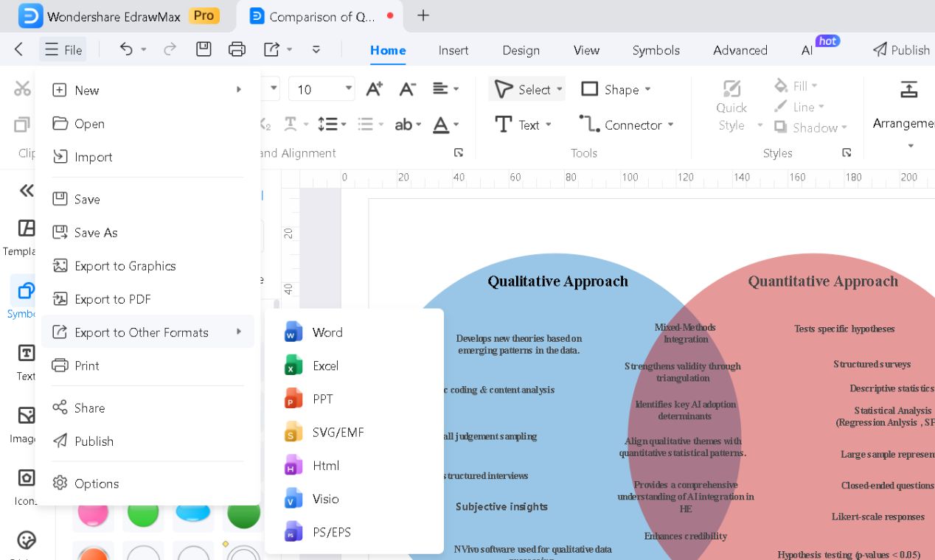Viewport: 935px width, 560px height.
Task: Export to Word format
Action: 354,332
